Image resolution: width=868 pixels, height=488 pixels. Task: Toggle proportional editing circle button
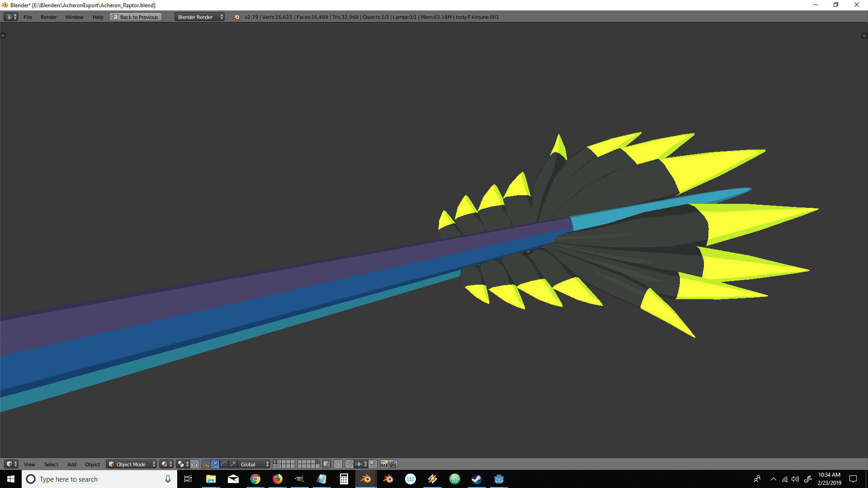[338, 464]
